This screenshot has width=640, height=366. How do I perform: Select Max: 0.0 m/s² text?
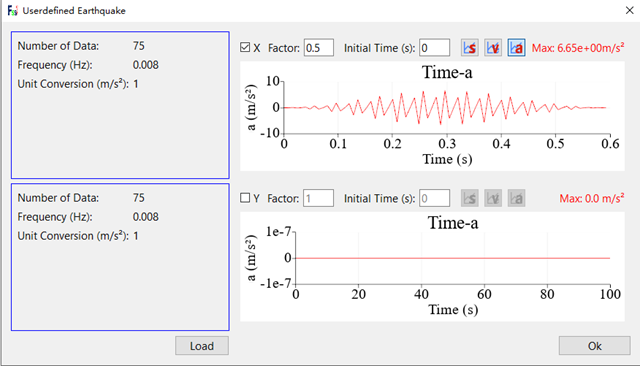click(x=592, y=198)
